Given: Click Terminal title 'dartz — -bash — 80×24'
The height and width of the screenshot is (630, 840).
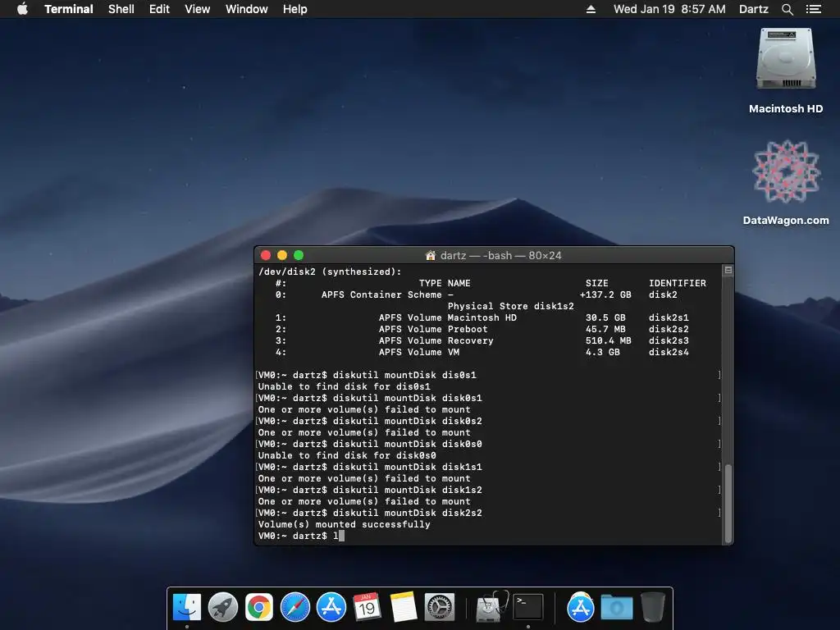Looking at the screenshot, I should click(501, 256).
